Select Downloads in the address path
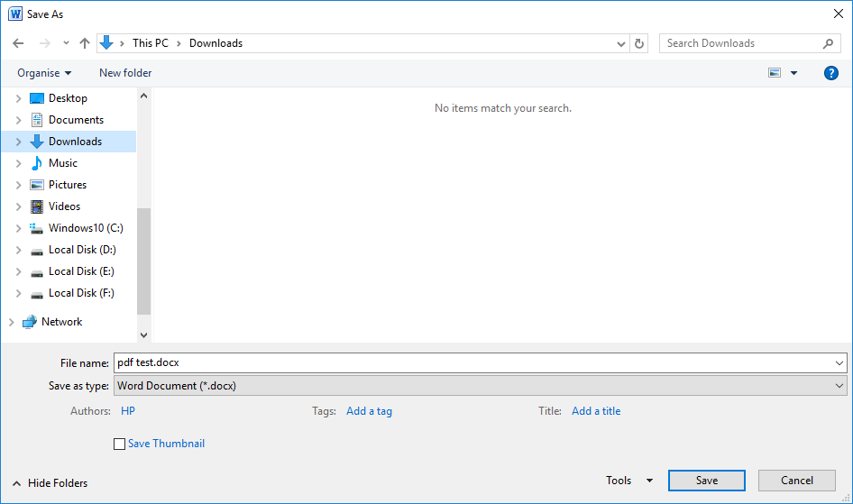Screen dimensions: 853x504 click(216, 43)
